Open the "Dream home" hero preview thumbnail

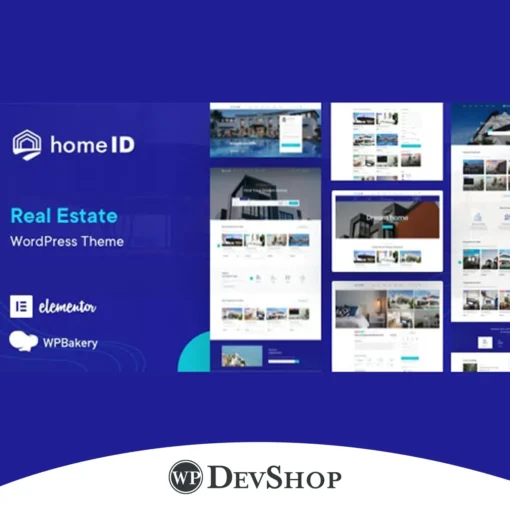click(387, 231)
